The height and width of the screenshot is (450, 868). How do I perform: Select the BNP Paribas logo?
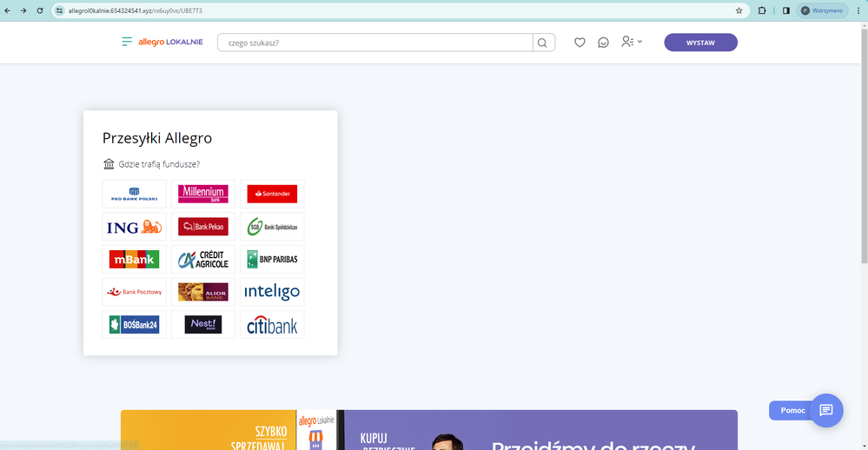tap(272, 259)
